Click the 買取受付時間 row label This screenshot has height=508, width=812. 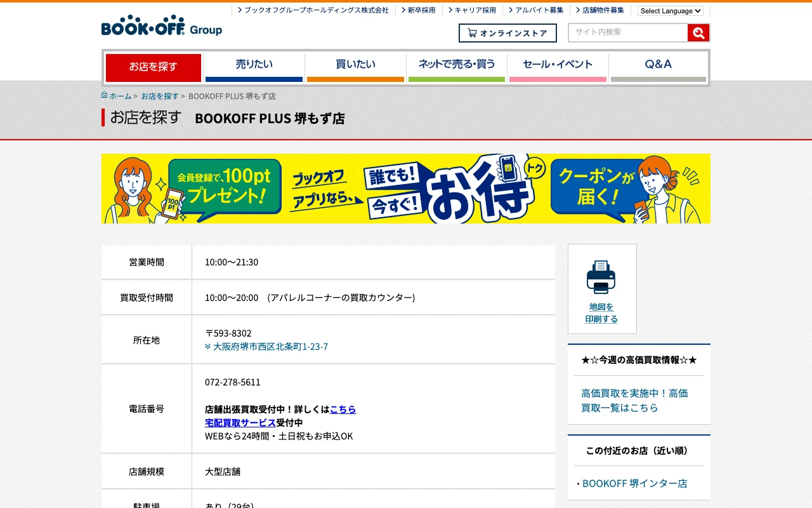tap(147, 298)
